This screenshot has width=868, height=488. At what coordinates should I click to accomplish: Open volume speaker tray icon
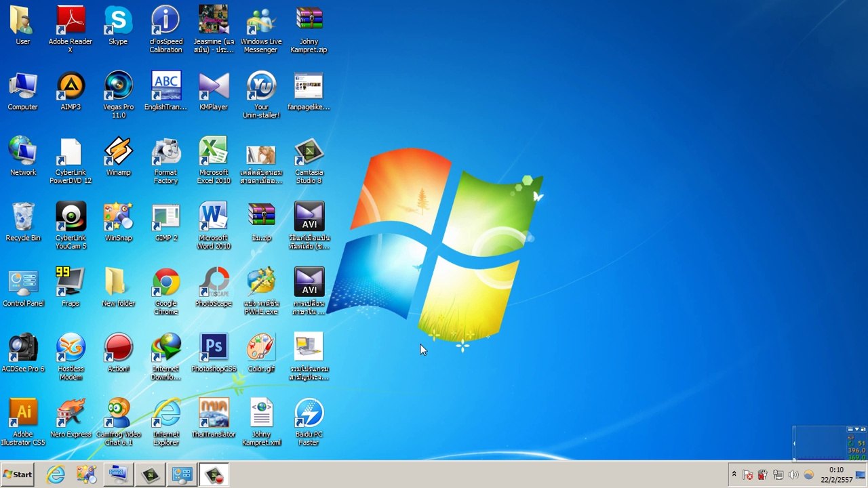click(793, 474)
